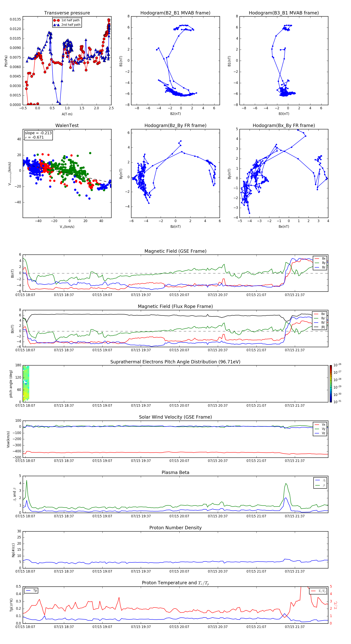Click the "WalenTest" plot title
Image resolution: width=351 pixels, height=644 pixels.
tap(67, 125)
